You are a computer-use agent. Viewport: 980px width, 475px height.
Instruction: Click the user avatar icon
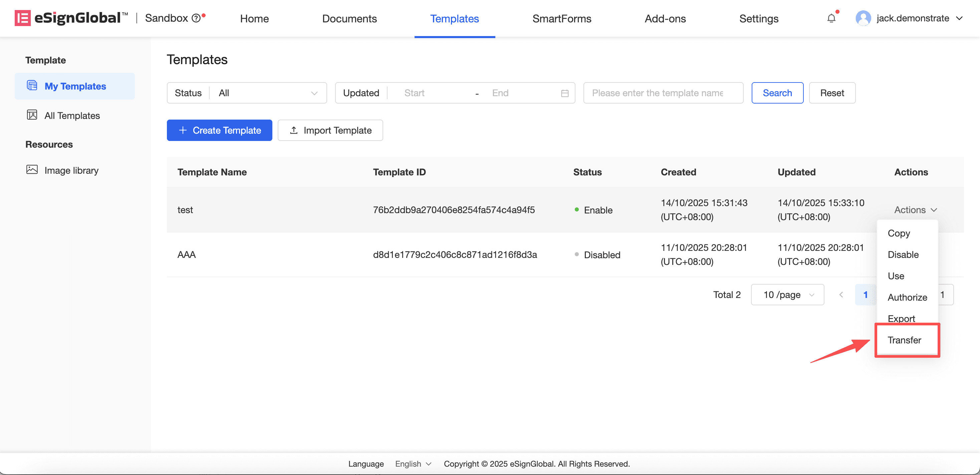pyautogui.click(x=863, y=18)
